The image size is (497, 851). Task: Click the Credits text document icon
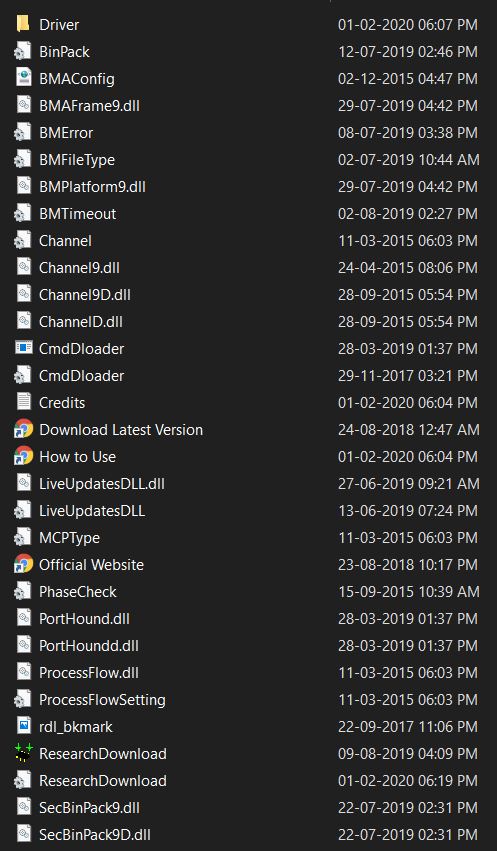23,402
